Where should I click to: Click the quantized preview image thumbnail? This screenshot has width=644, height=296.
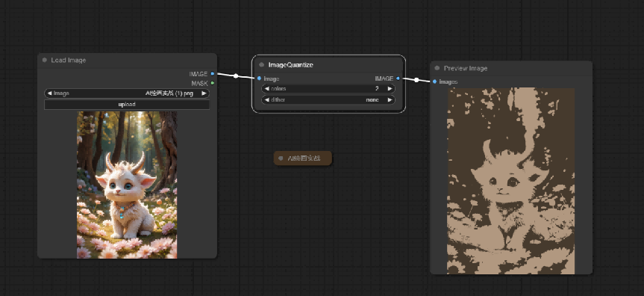511,181
